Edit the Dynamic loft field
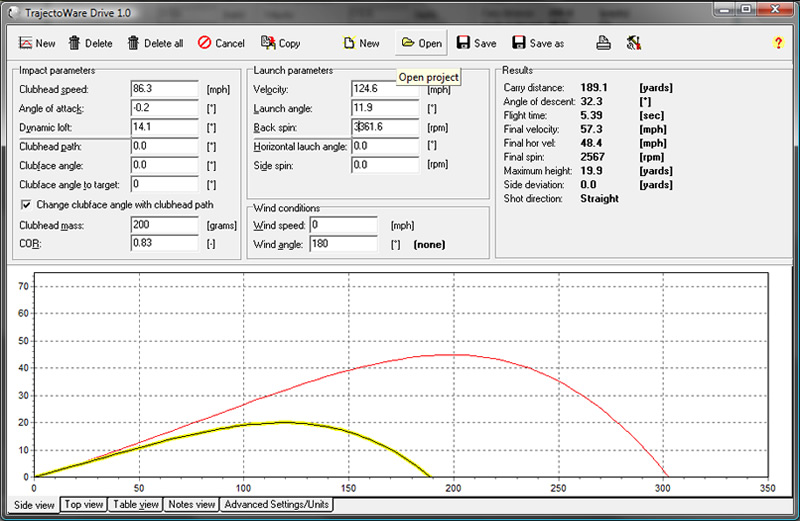Viewport: 800px width, 521px height. click(x=164, y=127)
